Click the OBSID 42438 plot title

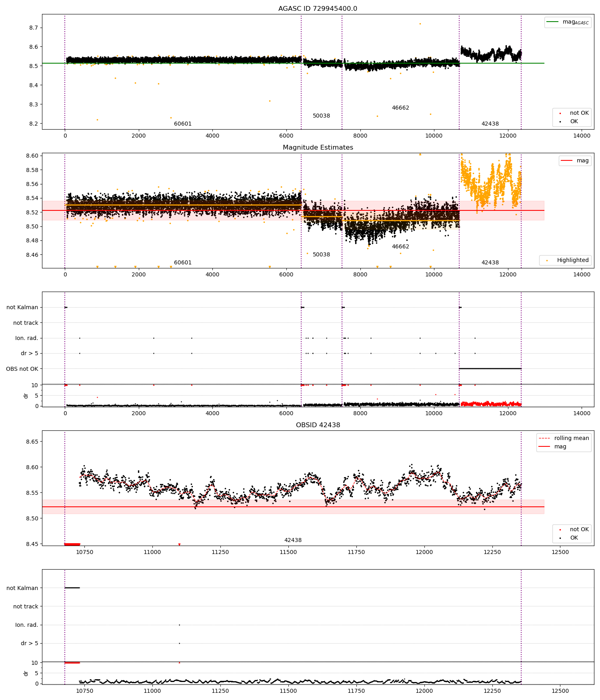[318, 425]
